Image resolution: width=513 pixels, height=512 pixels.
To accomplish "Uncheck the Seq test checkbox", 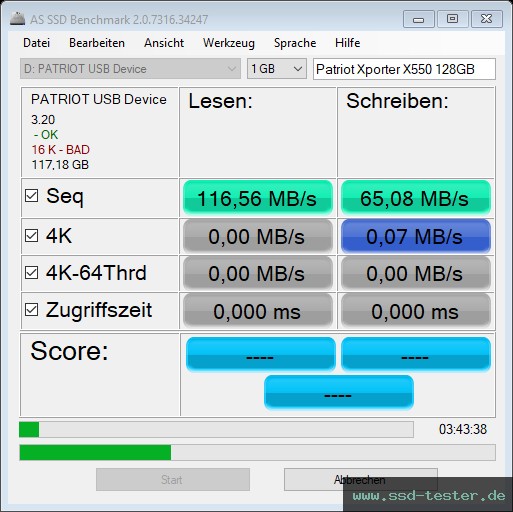I will pos(32,196).
